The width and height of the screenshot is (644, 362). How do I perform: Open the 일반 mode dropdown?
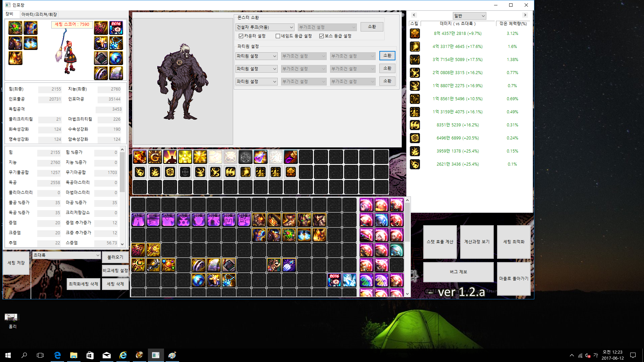(x=469, y=16)
